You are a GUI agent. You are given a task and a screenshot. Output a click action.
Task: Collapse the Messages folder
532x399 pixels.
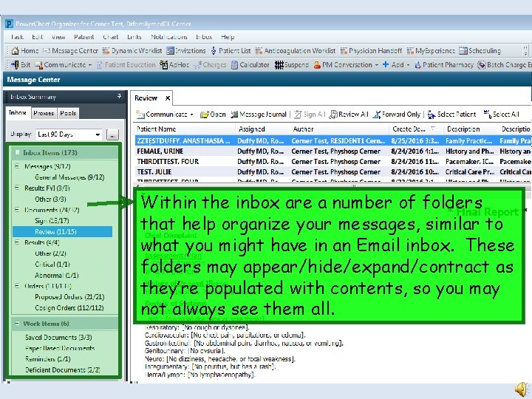[17, 166]
